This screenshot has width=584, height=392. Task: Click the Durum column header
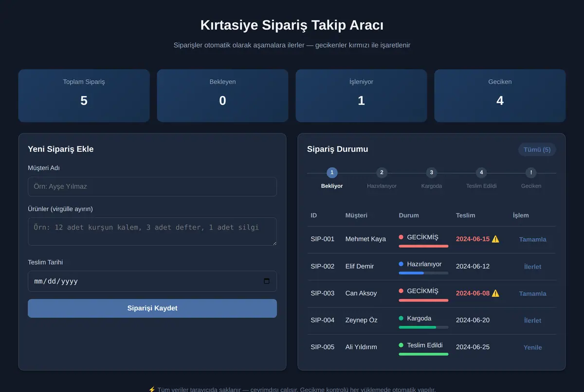pos(409,215)
